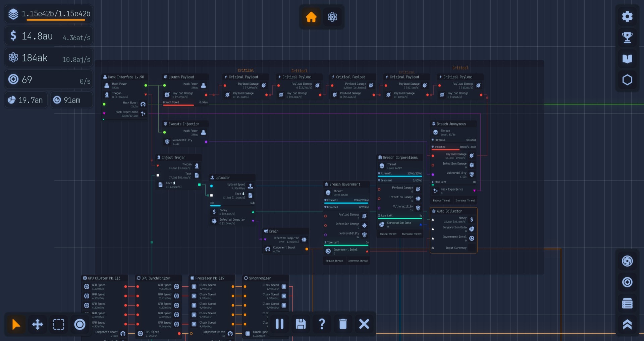
Task: Switch to the atom research tab
Action: (332, 17)
